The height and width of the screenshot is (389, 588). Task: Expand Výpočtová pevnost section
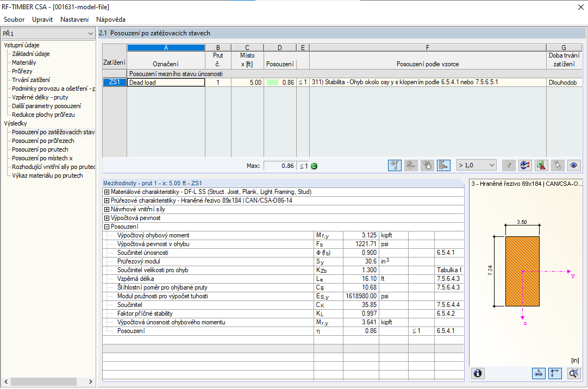[x=107, y=218]
